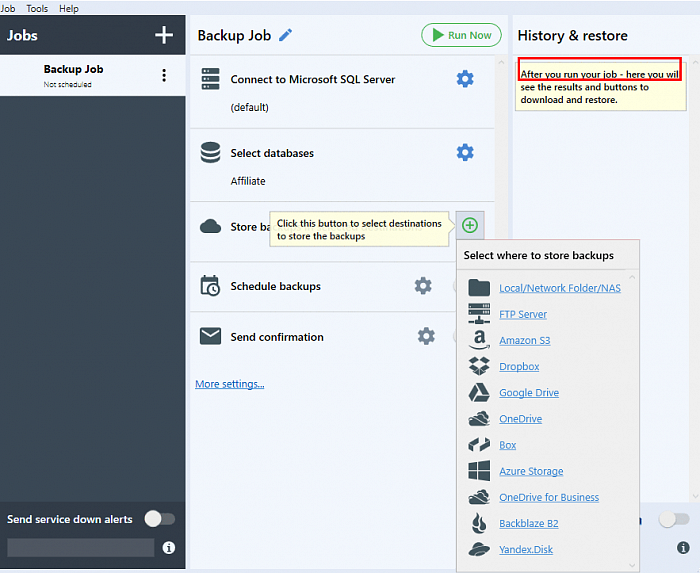Image resolution: width=700 pixels, height=573 pixels.
Task: Click the Select databases cylinder icon
Action: tap(210, 153)
